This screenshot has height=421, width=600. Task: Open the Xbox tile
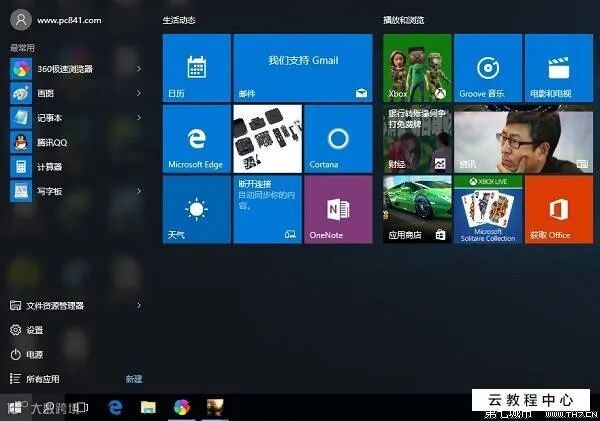point(417,68)
